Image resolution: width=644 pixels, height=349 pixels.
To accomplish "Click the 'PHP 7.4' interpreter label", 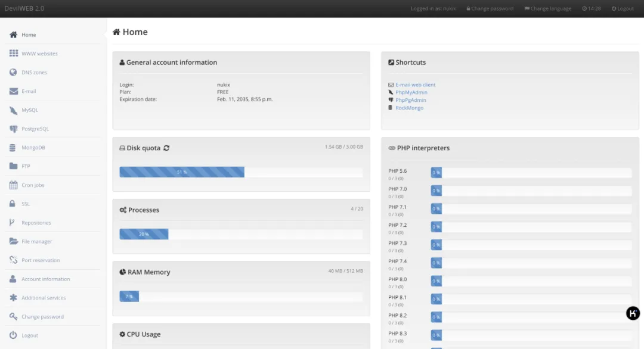I will click(x=398, y=261).
